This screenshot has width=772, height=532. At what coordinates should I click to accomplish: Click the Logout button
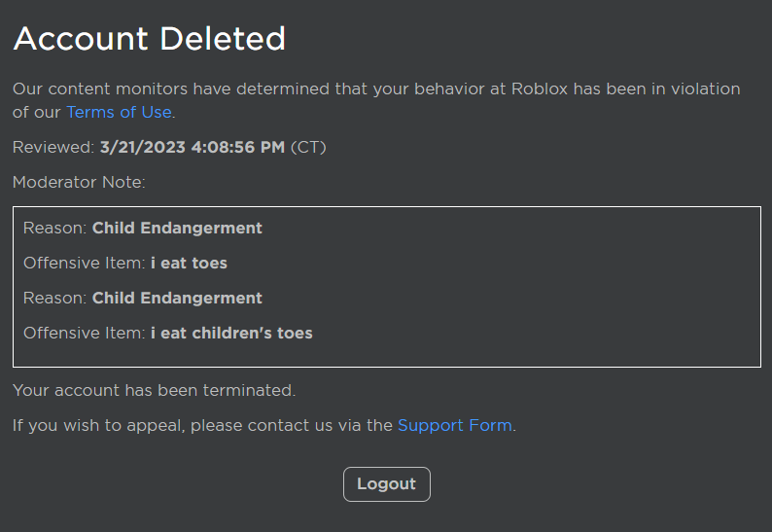[x=387, y=484]
